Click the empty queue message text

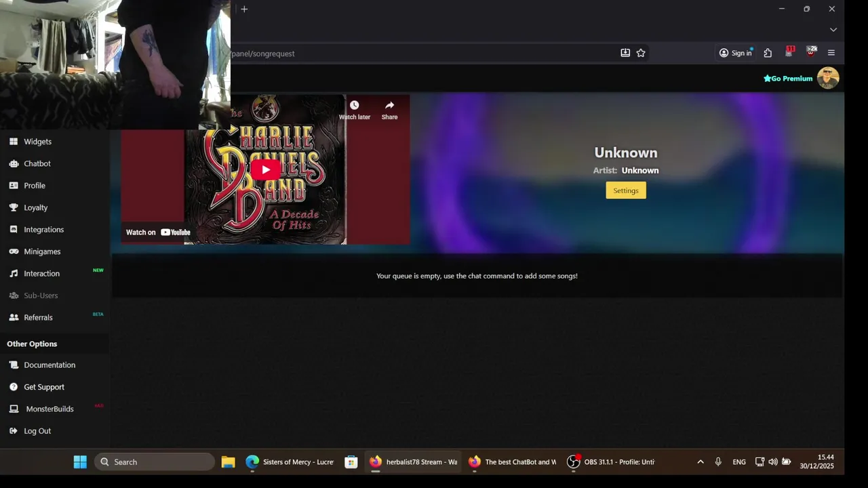[x=477, y=276]
